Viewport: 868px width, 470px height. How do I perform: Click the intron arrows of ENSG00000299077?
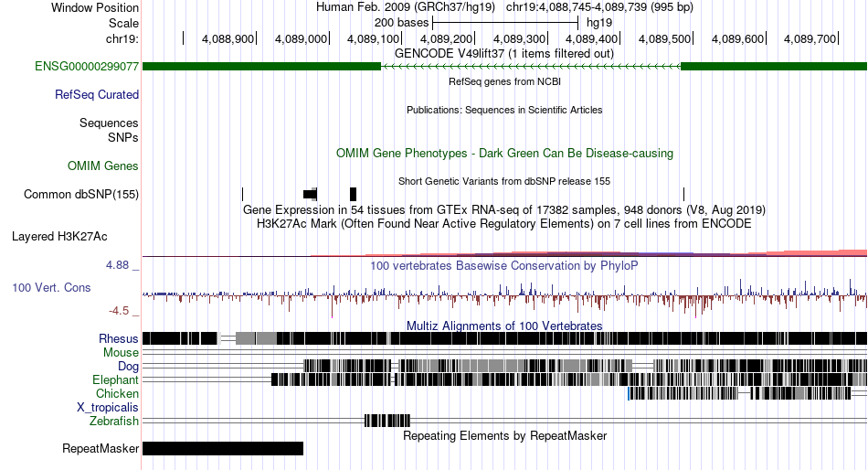(531, 67)
